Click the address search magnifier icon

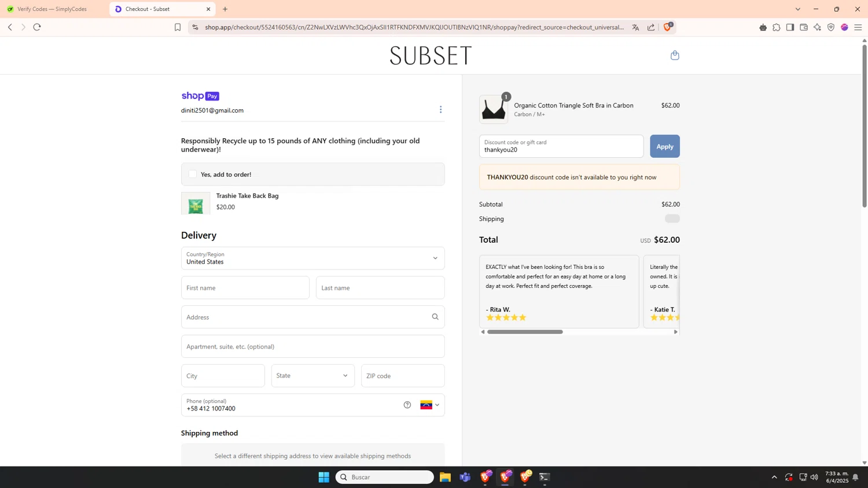435,317
